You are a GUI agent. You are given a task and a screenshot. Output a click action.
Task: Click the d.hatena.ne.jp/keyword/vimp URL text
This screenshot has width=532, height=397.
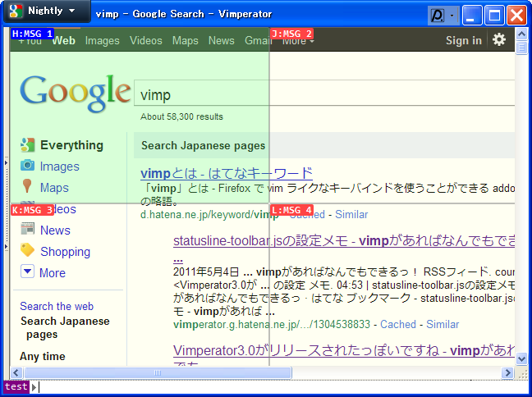(x=209, y=215)
